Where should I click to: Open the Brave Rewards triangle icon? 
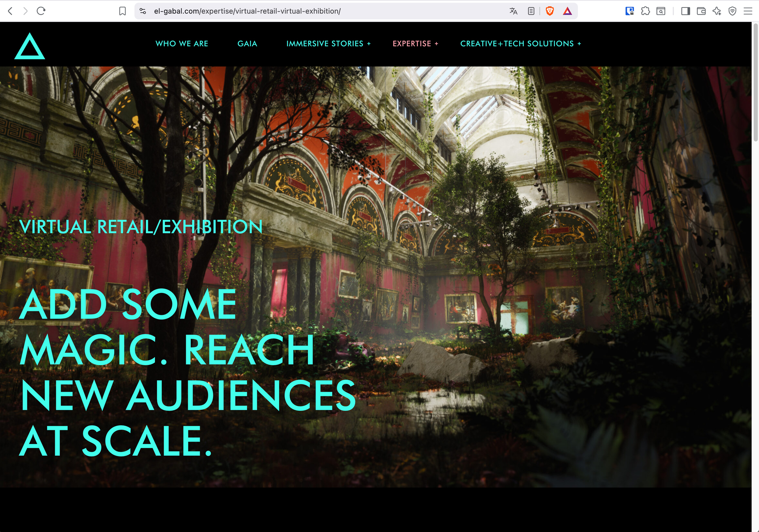[567, 11]
